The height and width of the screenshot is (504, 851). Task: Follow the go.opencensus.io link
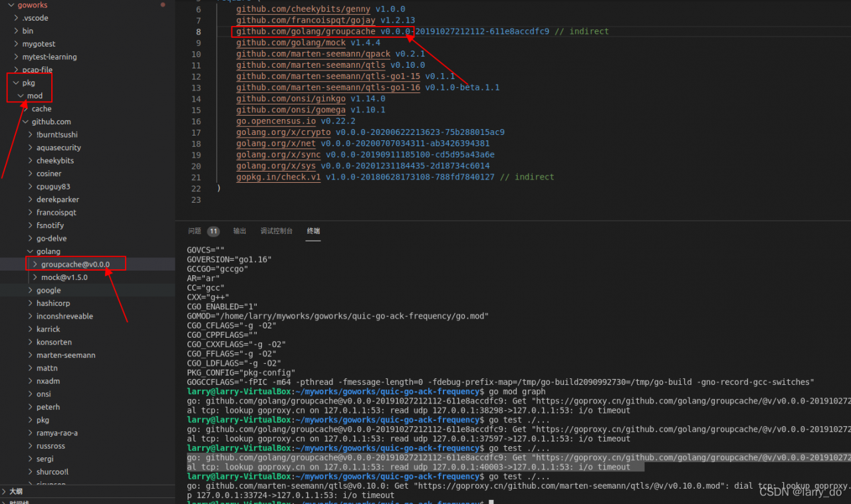(x=276, y=122)
